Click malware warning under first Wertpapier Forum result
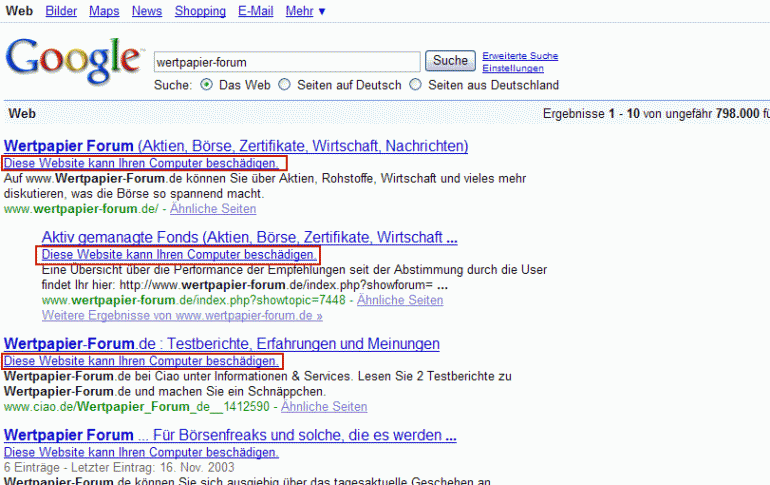The height and width of the screenshot is (485, 770). coord(141,163)
